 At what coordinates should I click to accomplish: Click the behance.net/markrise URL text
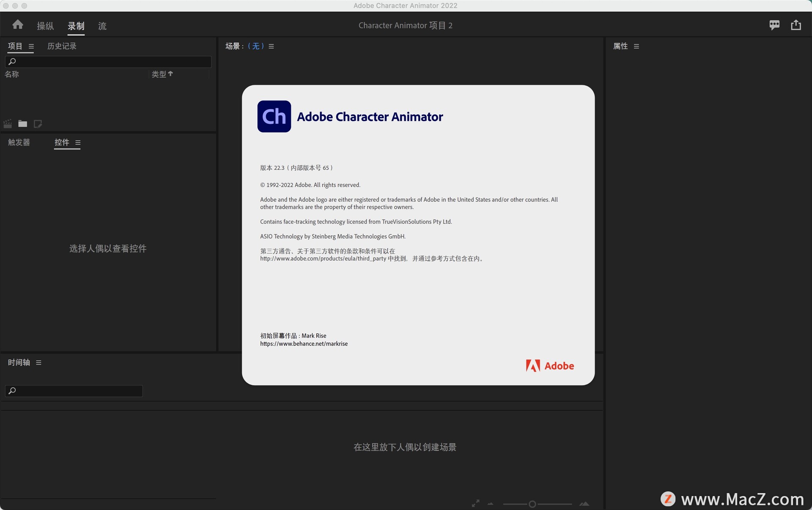(x=304, y=344)
